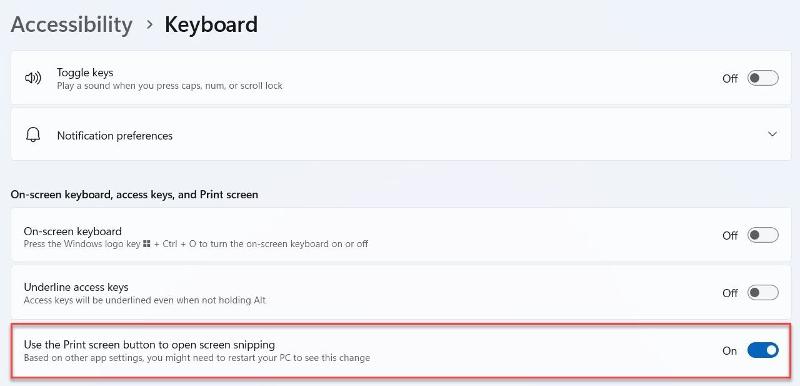Click the breadcrumb chevron separator arrow

click(149, 24)
